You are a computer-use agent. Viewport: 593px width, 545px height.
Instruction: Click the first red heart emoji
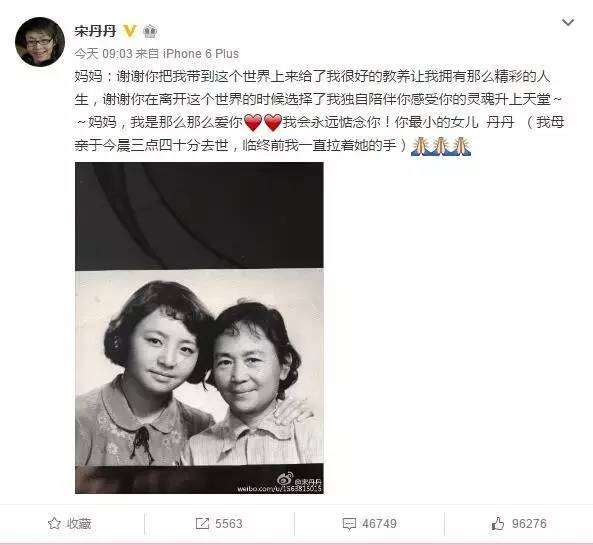pos(253,123)
